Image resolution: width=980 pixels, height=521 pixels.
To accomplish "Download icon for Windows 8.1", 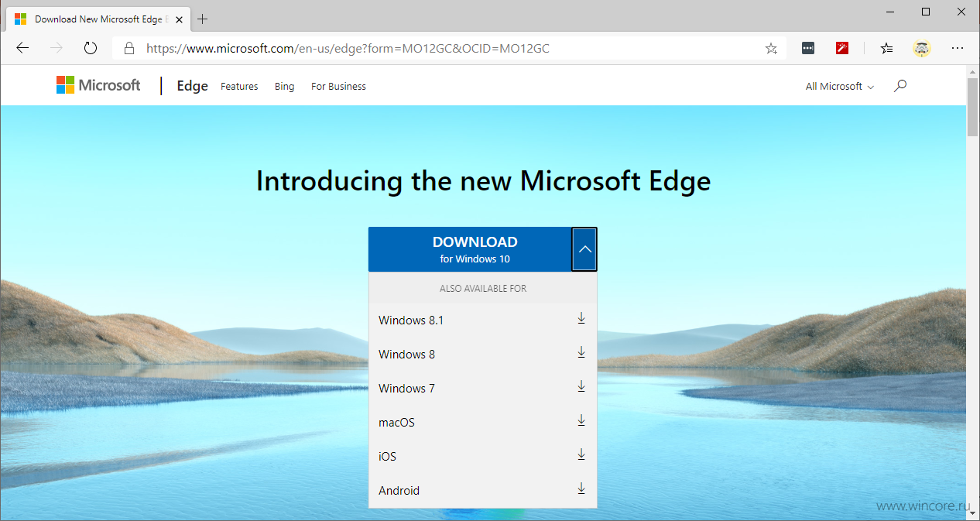I will [x=581, y=318].
